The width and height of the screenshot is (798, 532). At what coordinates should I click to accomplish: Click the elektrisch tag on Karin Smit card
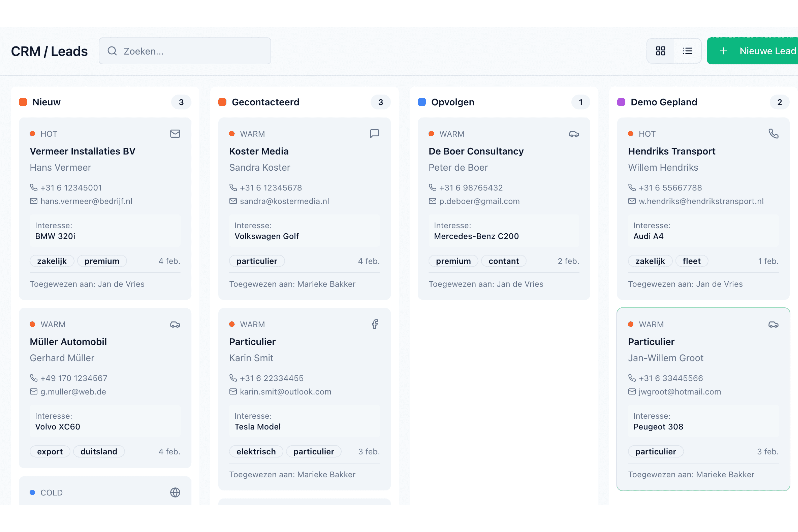pyautogui.click(x=256, y=452)
